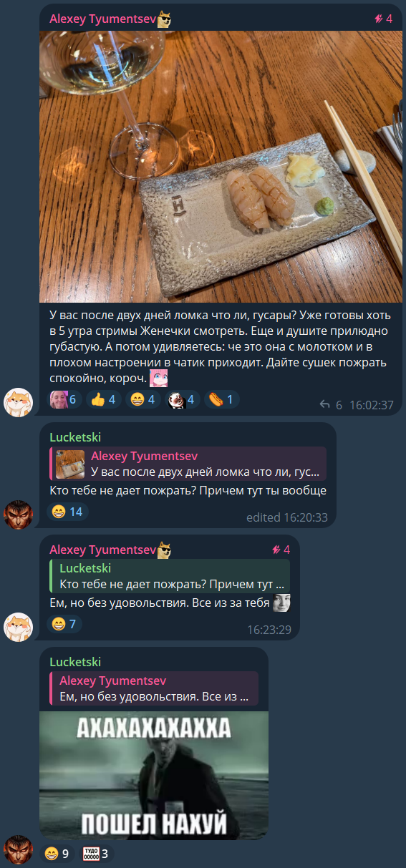This screenshot has height=868, width=406.
Task: Click the panda-face reaction with 4
Action: [x=182, y=399]
